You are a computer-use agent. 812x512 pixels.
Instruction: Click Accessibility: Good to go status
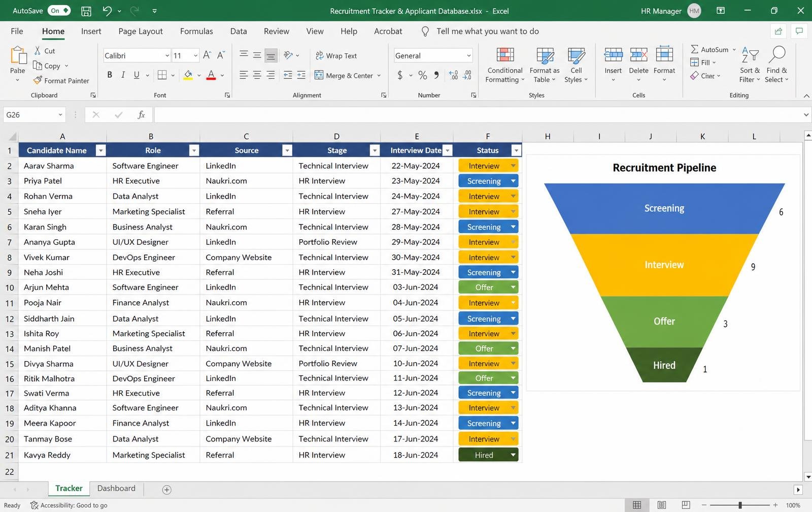click(x=69, y=505)
